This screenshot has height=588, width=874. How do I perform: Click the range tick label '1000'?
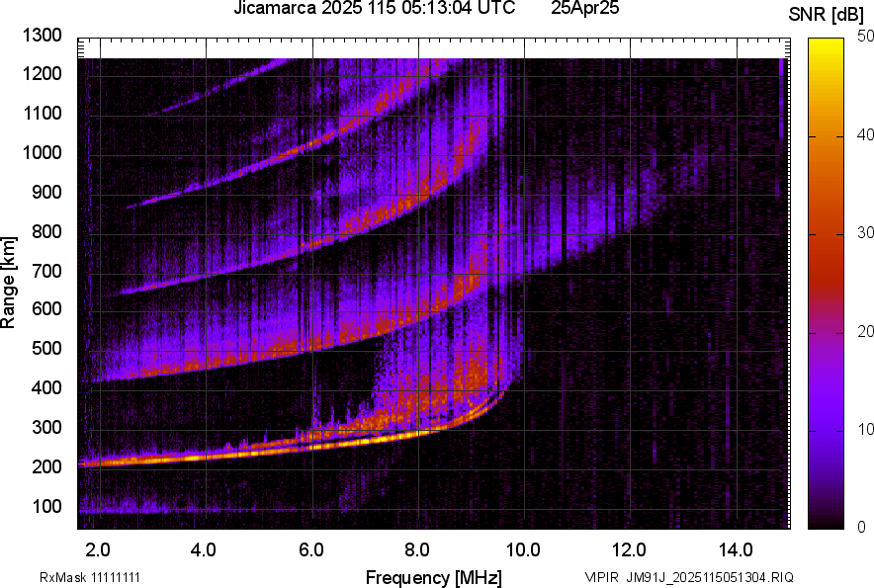coord(42,152)
